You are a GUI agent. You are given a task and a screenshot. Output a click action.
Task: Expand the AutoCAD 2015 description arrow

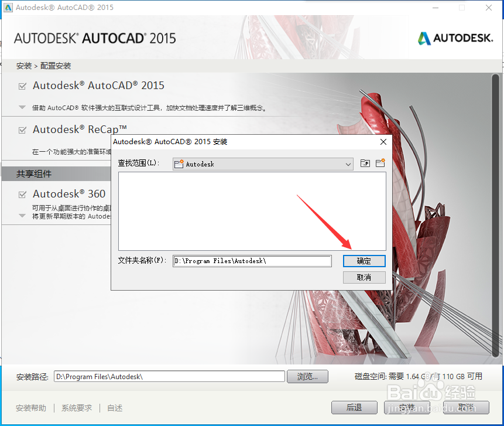coord(22,107)
